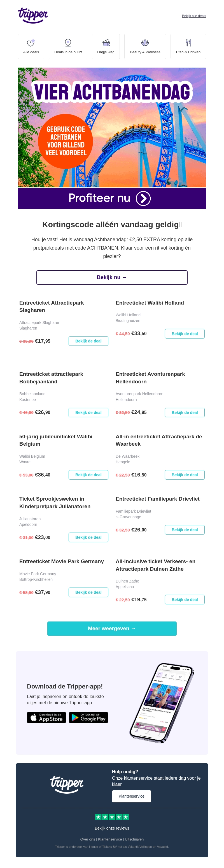Screen dimensions: 224x868
Task: Select the Deals in de buurt pin icon
Action: 68,43
